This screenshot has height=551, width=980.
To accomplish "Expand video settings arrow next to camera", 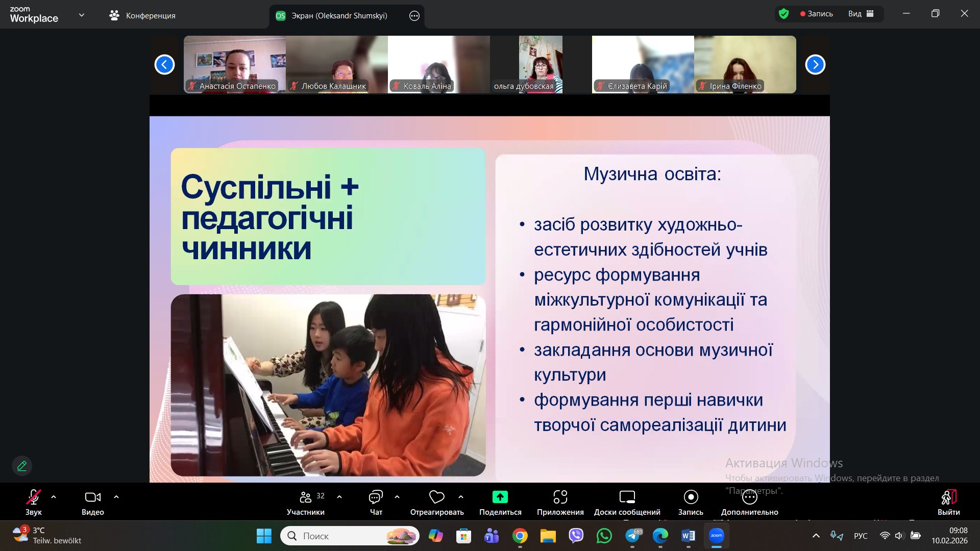I will tap(116, 497).
